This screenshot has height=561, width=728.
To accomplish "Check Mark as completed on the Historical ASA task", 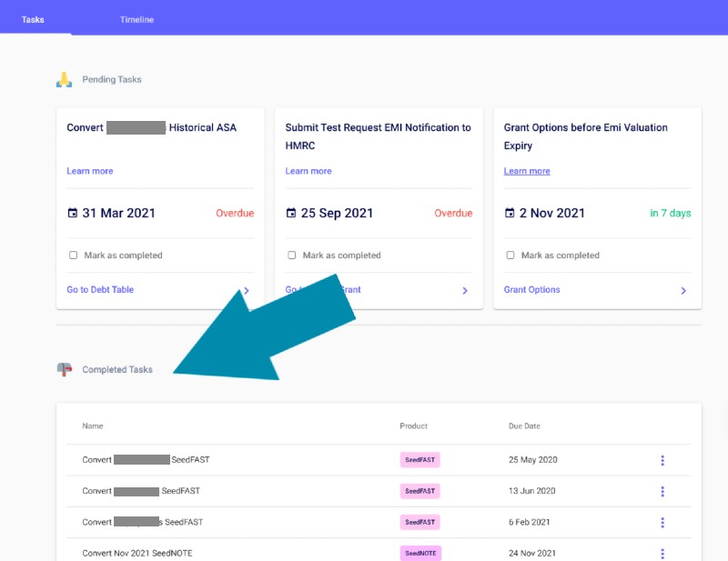I will pos(73,255).
